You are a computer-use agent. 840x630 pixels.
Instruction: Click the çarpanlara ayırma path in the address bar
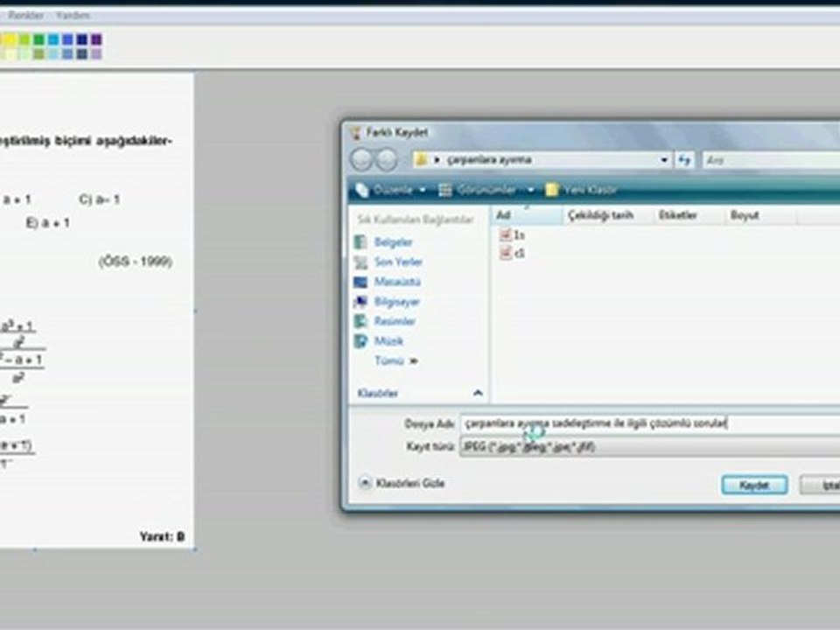click(x=489, y=159)
